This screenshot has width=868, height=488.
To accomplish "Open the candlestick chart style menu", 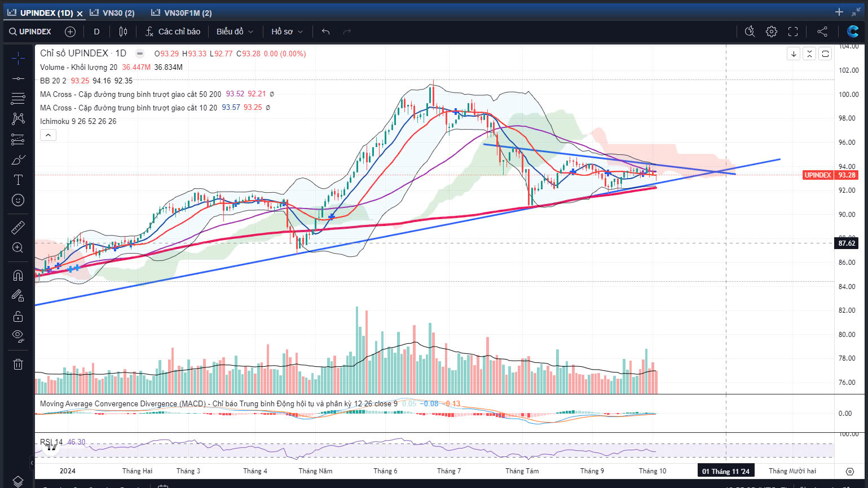I will click(123, 32).
